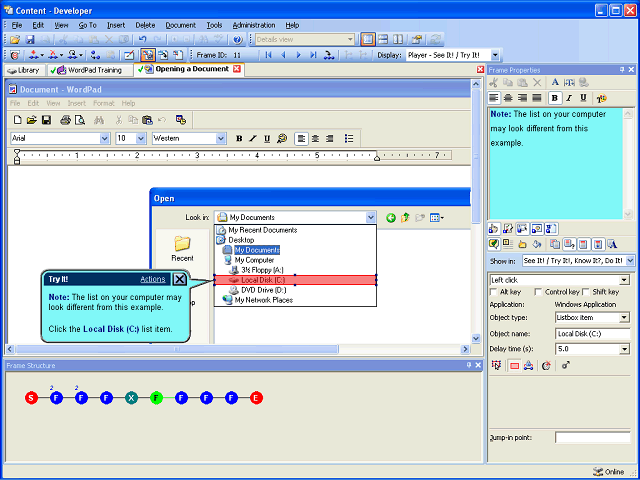This screenshot has width=640, height=480.
Task: Set center alignment in Frame Properties
Action: click(x=508, y=98)
